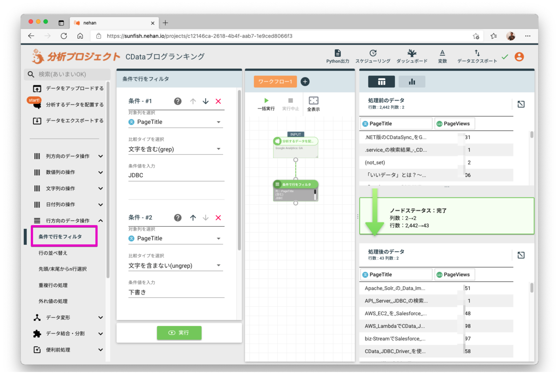Click the help icon for 条件 #2
The height and width of the screenshot is (392, 559).
(x=177, y=217)
